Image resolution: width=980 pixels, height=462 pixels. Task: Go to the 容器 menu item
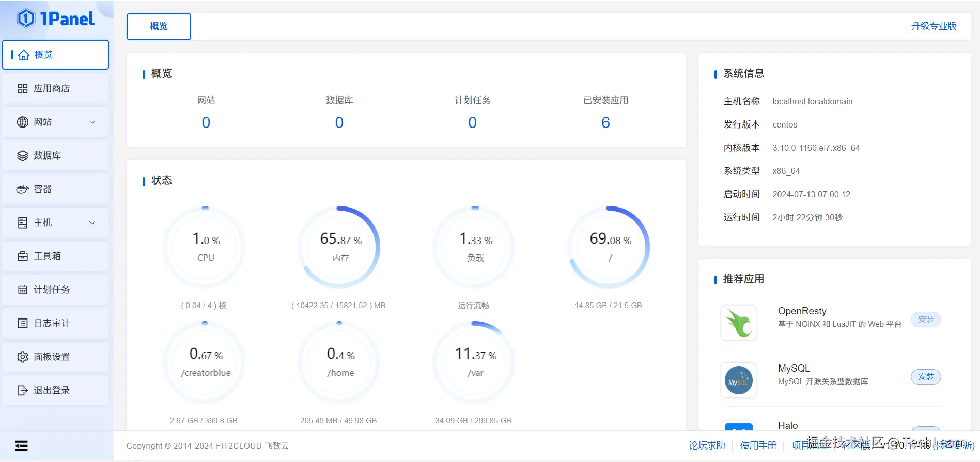56,189
